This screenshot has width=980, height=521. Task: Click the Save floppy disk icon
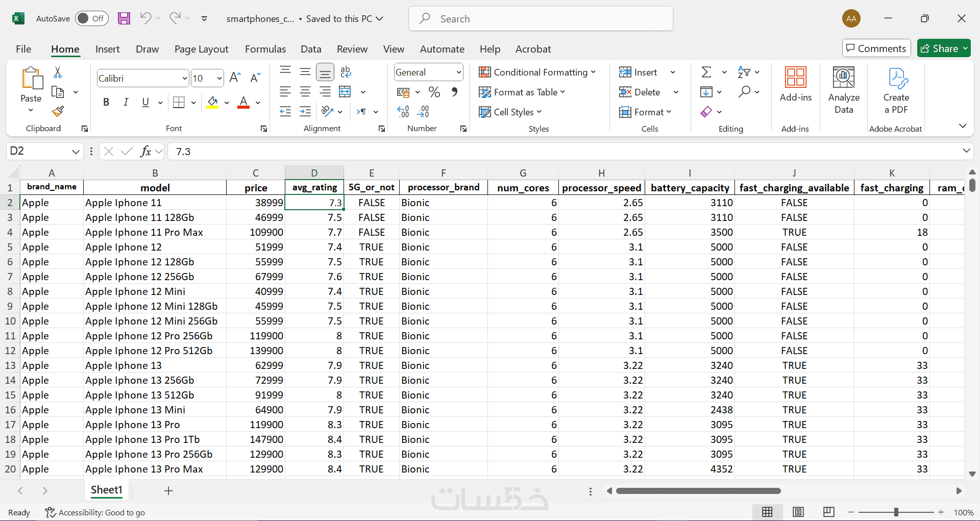(x=124, y=19)
